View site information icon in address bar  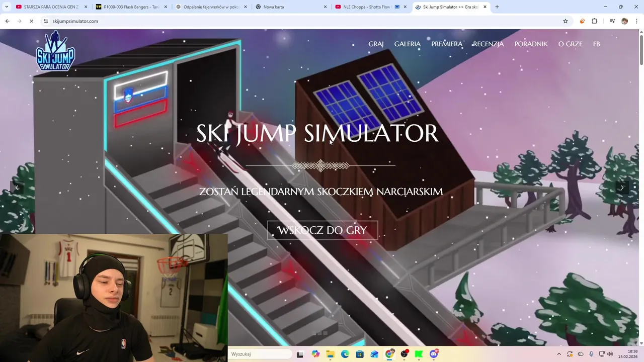pyautogui.click(x=46, y=21)
